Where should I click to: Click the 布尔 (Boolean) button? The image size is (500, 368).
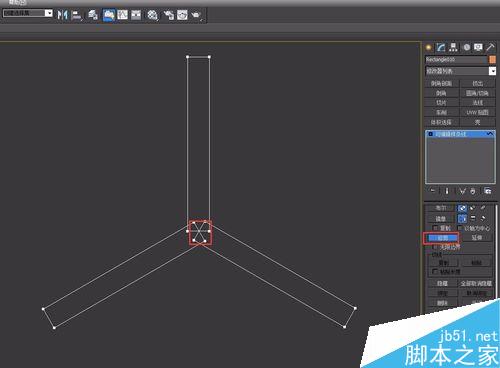click(x=441, y=208)
